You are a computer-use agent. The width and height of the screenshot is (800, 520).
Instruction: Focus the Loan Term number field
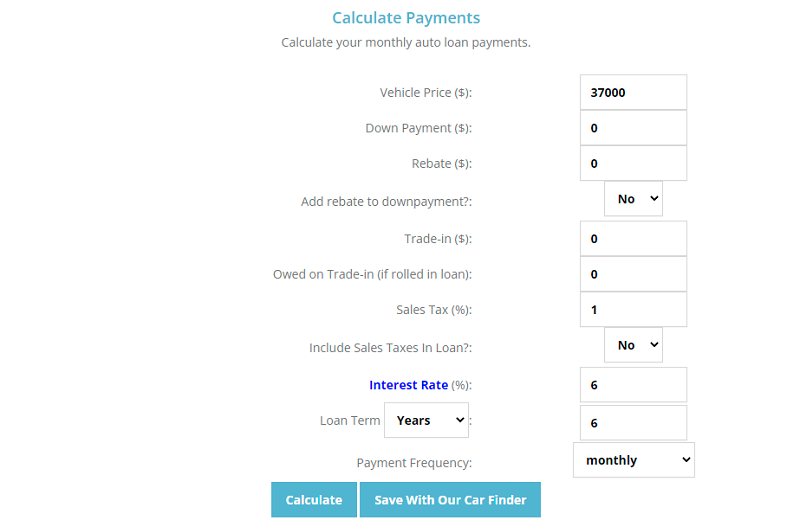click(x=633, y=423)
